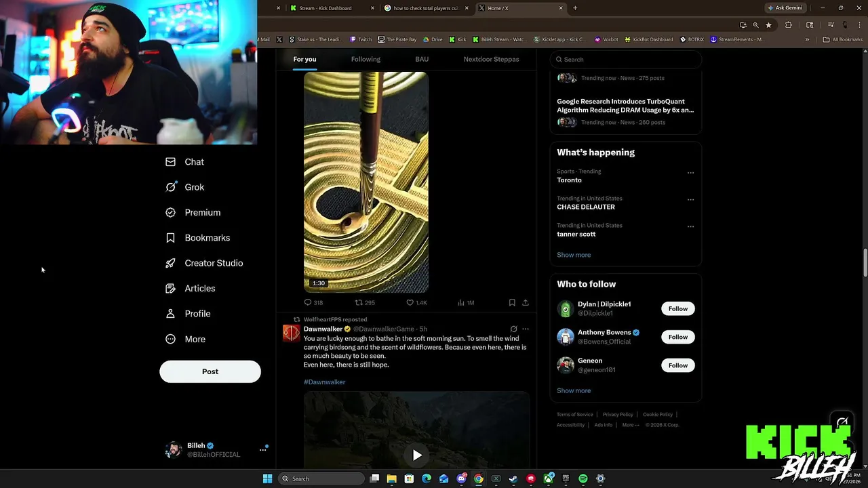868x488 pixels.
Task: Open the More sidebar menu
Action: [x=185, y=339]
